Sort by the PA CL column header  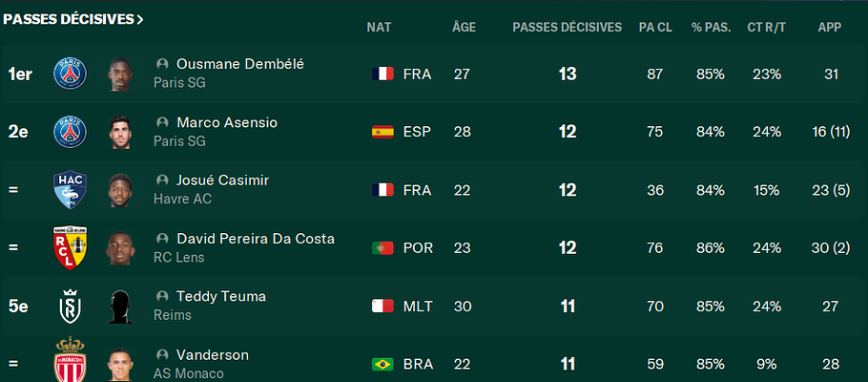coord(654,27)
